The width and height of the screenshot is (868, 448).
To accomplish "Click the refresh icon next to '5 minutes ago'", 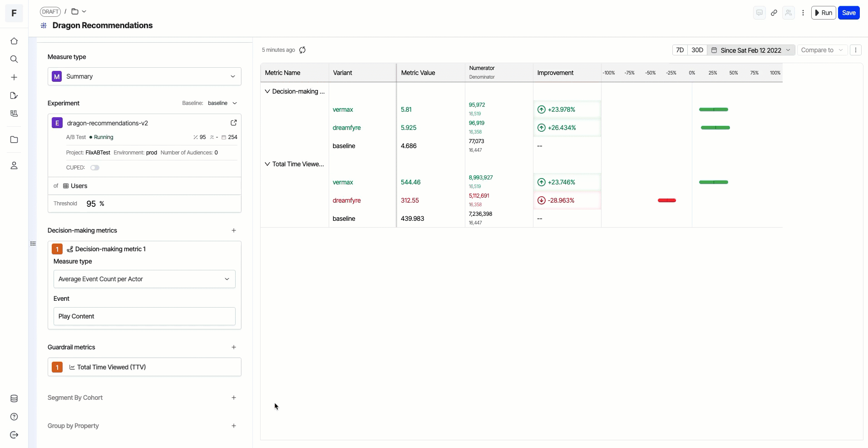I will click(x=302, y=50).
